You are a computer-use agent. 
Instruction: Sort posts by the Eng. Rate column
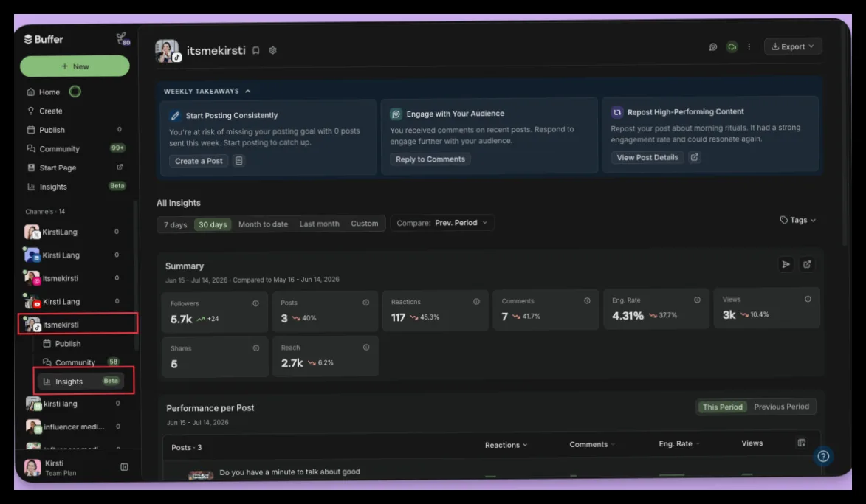point(678,443)
